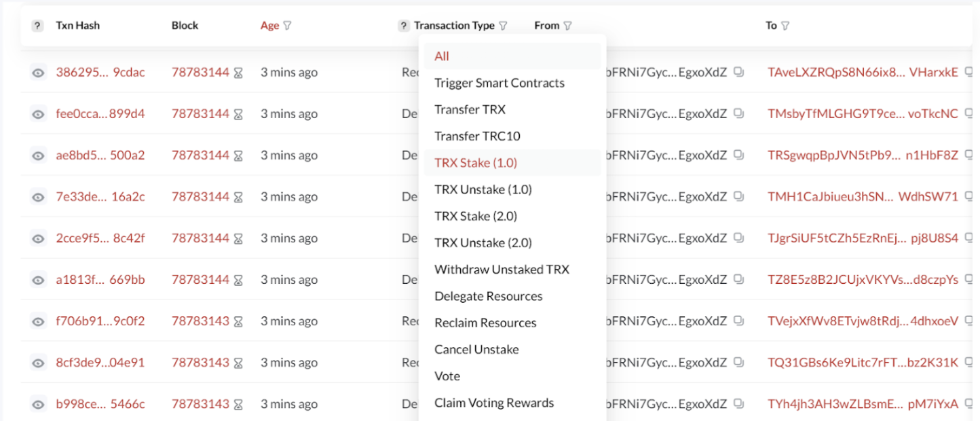Click the To column filter icon
This screenshot has height=421, width=980.
pyautogui.click(x=785, y=26)
